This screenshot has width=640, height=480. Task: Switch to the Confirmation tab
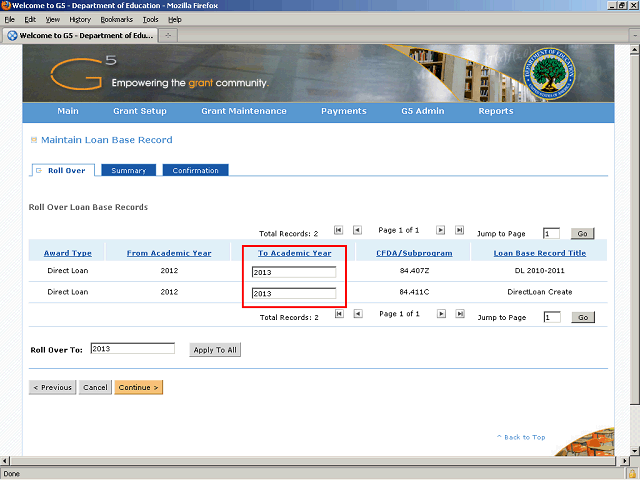click(x=196, y=170)
